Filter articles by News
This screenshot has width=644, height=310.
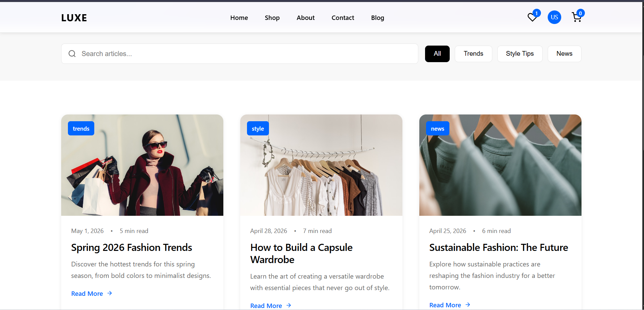[x=564, y=54]
